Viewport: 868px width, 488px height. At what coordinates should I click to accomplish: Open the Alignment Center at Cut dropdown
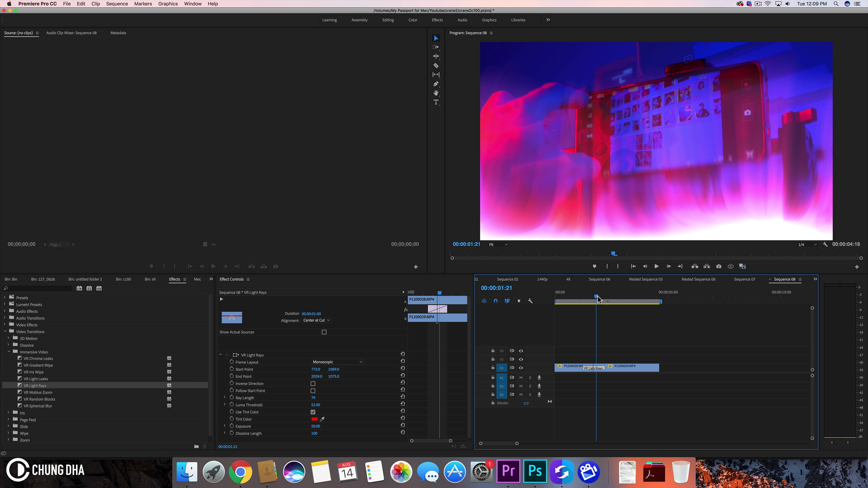pyautogui.click(x=316, y=320)
